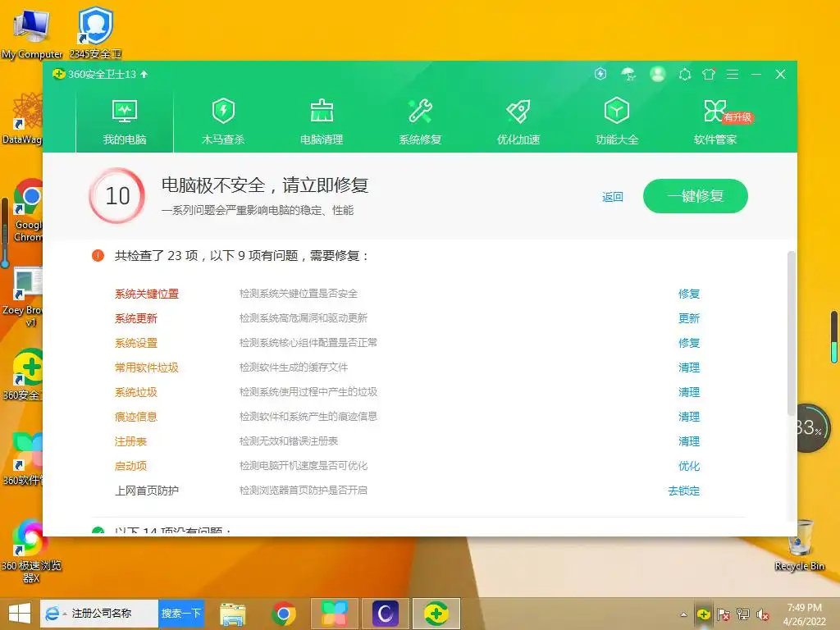Open My Computer desktop icon
Viewport: 840px width, 630px height.
click(x=32, y=33)
